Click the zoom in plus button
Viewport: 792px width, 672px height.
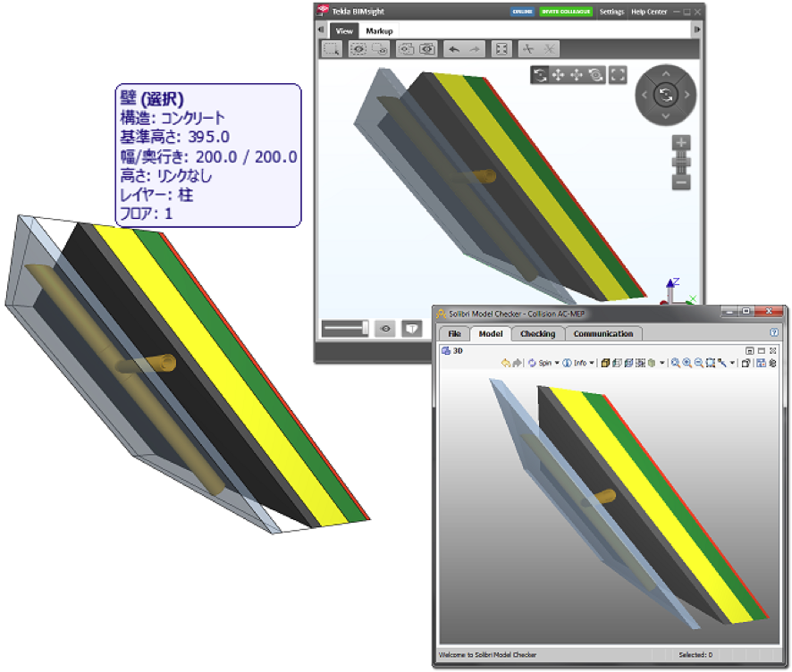[x=681, y=143]
